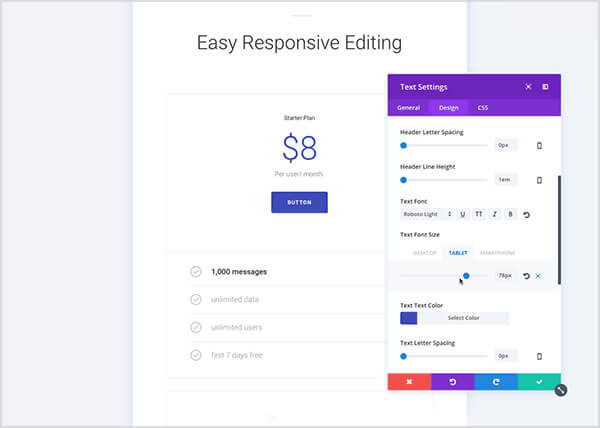
Task: Click the settings panel scrollbar
Action: pos(559,230)
